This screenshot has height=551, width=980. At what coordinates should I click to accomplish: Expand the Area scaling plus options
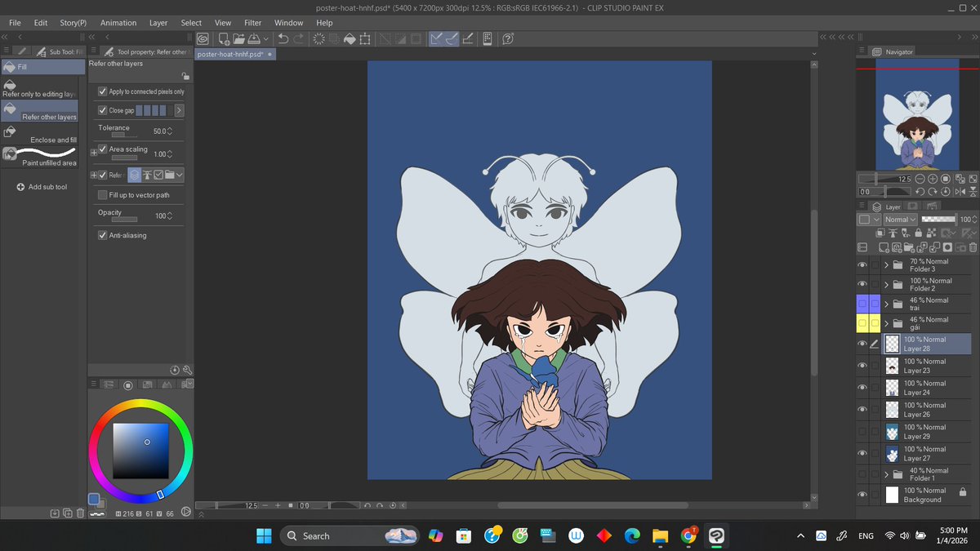pos(93,153)
